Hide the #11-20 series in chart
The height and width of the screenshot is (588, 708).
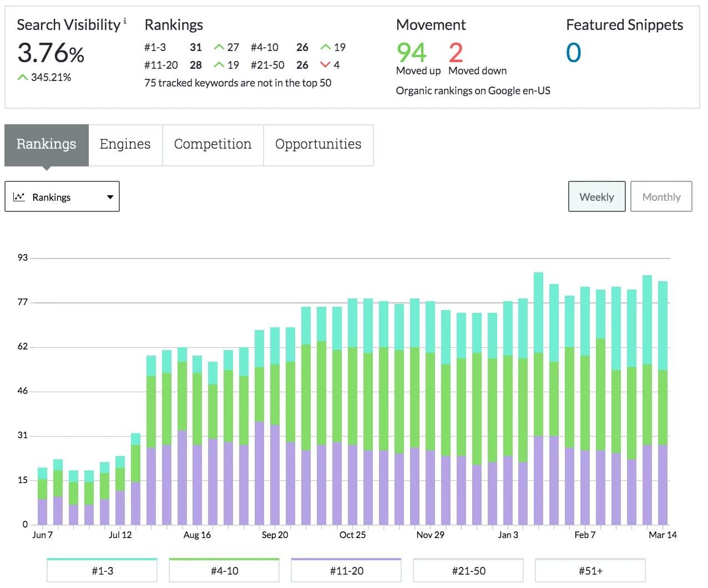(346, 570)
